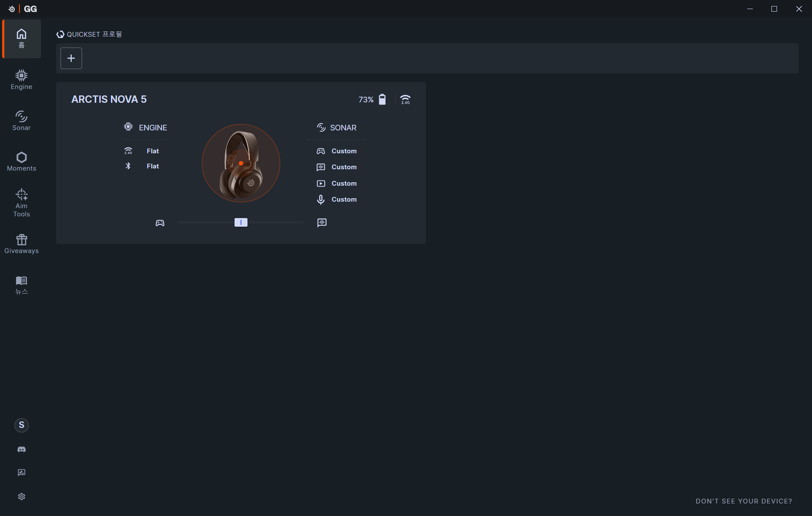This screenshot has height=516, width=812.
Task: Click the battery icon next to 73%
Action: pyautogui.click(x=382, y=99)
